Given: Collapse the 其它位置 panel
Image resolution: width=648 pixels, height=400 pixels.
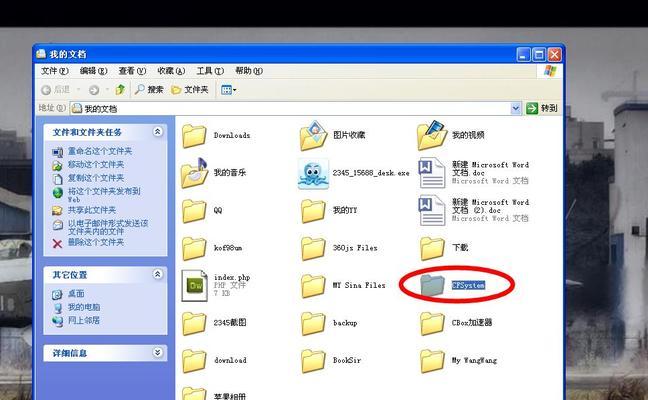Looking at the screenshot, I should pos(157,274).
